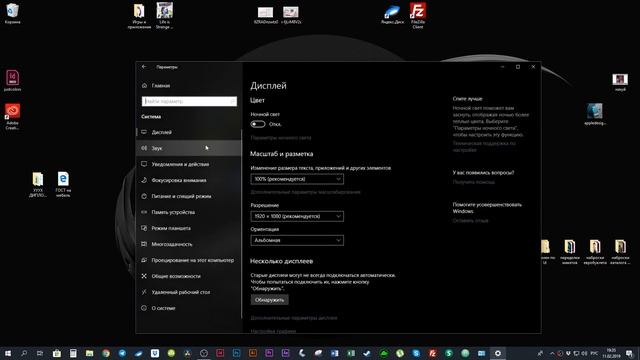Open File Explorer from the taskbar
Image resolution: width=640 pixels, height=360 pixels.
click(89, 353)
